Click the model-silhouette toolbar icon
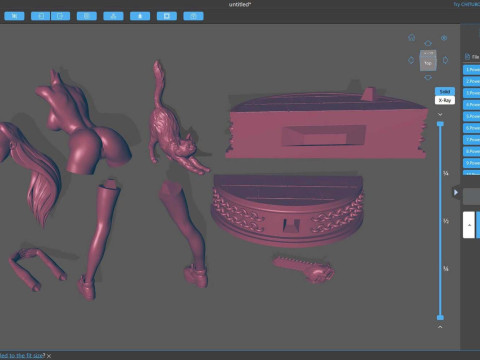 click(x=140, y=16)
